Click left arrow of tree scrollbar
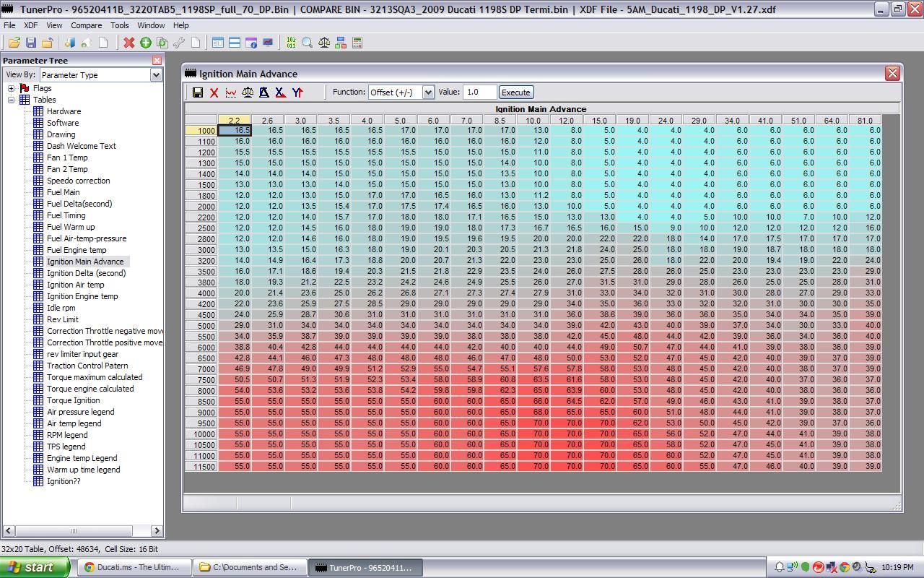 (9, 530)
